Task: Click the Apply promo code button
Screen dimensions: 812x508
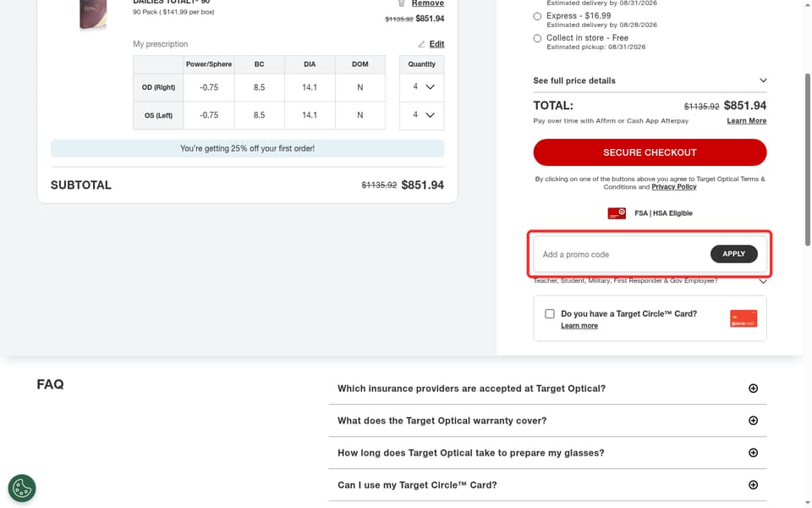Action: click(734, 254)
